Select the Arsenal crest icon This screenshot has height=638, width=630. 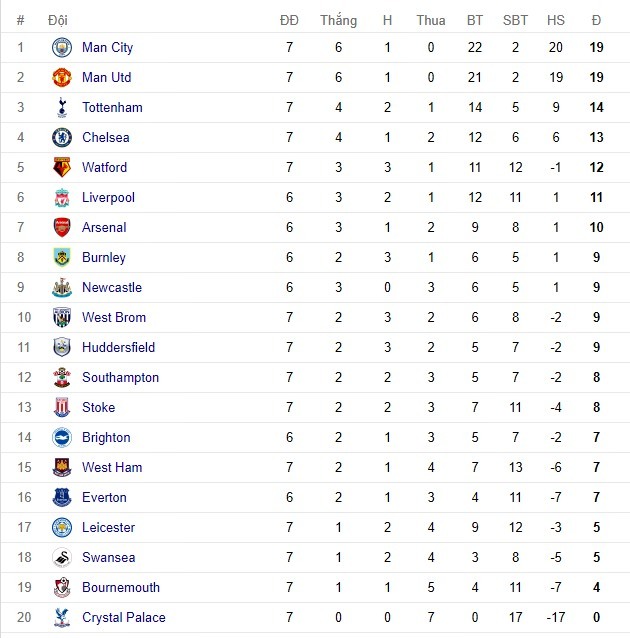pos(62,227)
